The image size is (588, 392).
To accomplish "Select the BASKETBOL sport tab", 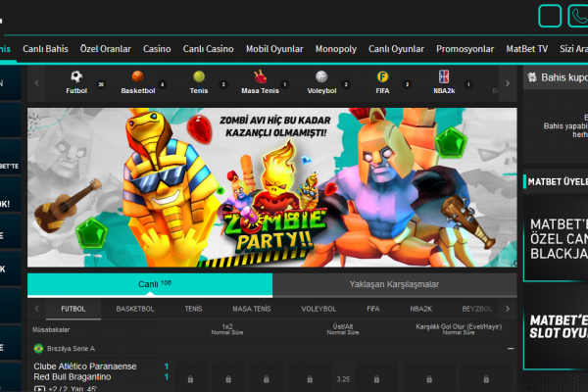I will pos(135,309).
